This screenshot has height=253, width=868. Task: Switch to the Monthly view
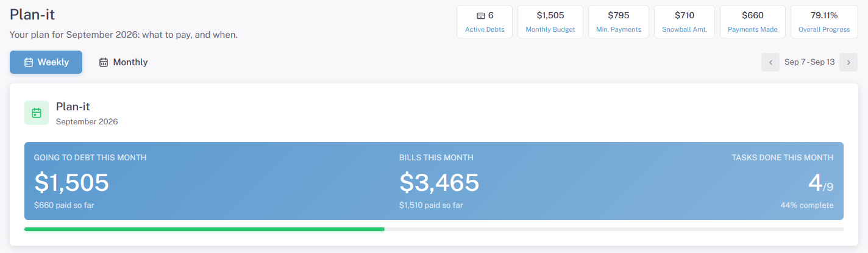(123, 62)
